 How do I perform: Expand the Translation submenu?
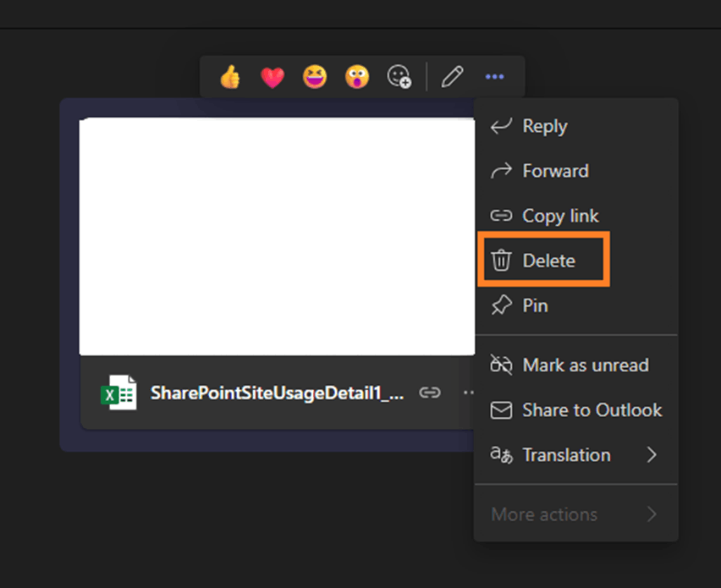click(x=575, y=454)
